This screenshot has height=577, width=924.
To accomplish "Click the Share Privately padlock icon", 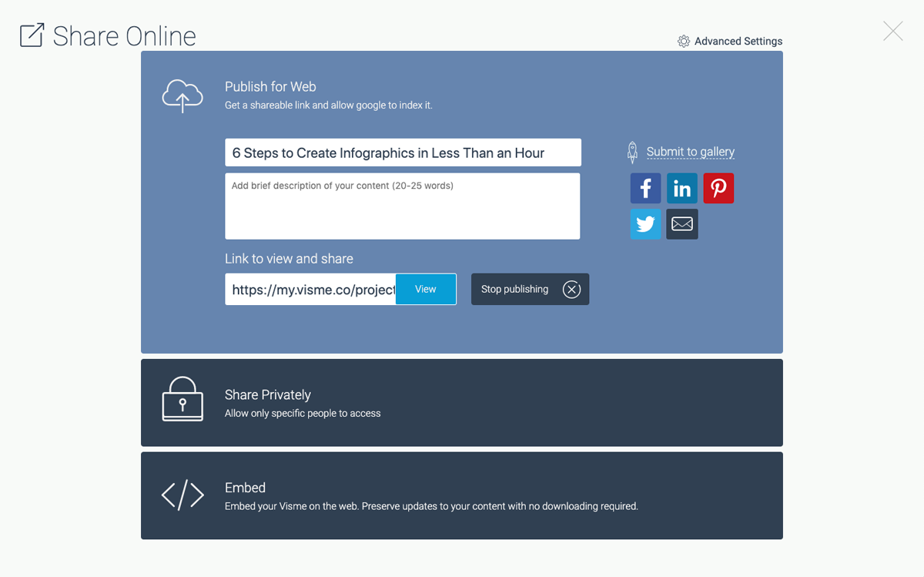I will [x=182, y=399].
